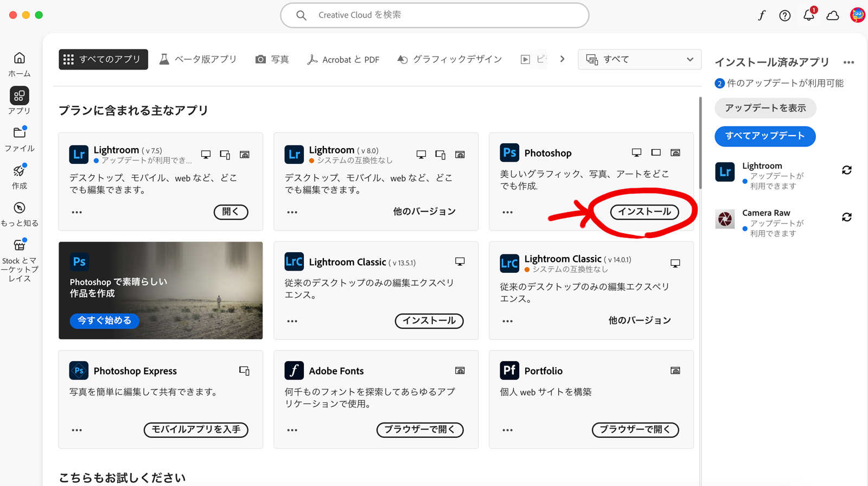Screen dimensions: 868x486
Task: Open the ファイル (Files) sidebar icon
Action: point(20,133)
